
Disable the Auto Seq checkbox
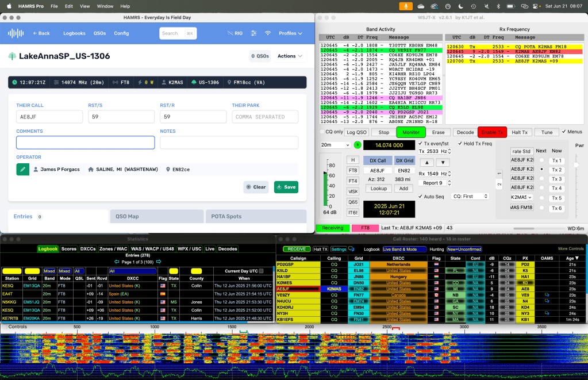(x=419, y=196)
